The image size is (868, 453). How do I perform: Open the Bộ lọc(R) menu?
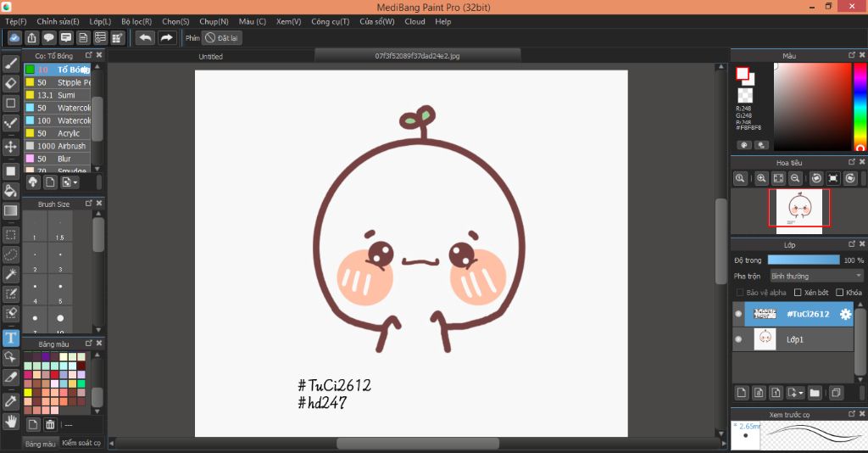tap(136, 21)
